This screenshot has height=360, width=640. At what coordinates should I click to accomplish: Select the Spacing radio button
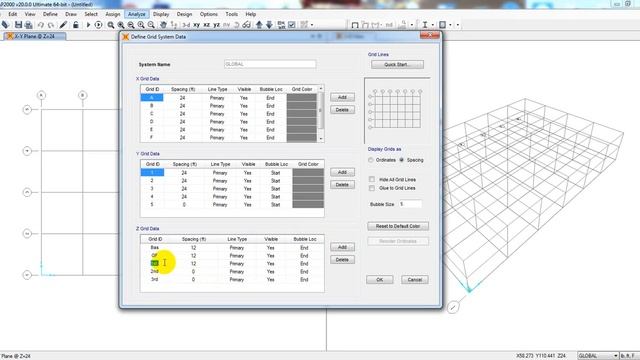[402, 160]
